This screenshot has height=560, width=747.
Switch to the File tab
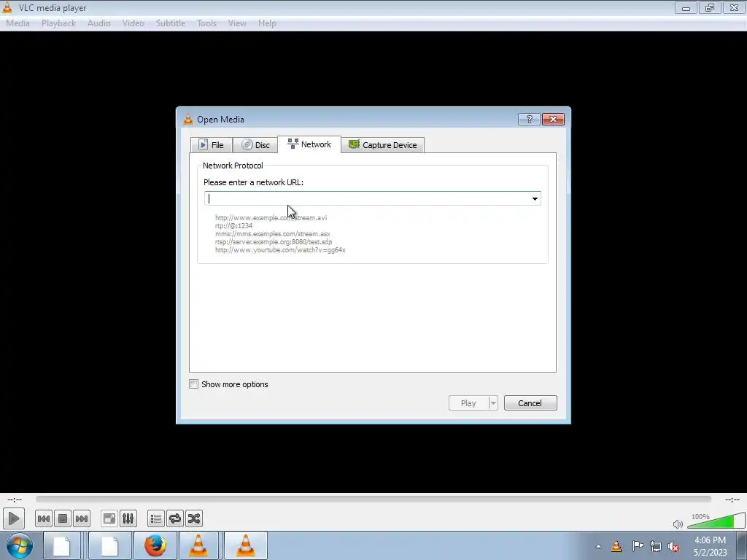pos(211,145)
